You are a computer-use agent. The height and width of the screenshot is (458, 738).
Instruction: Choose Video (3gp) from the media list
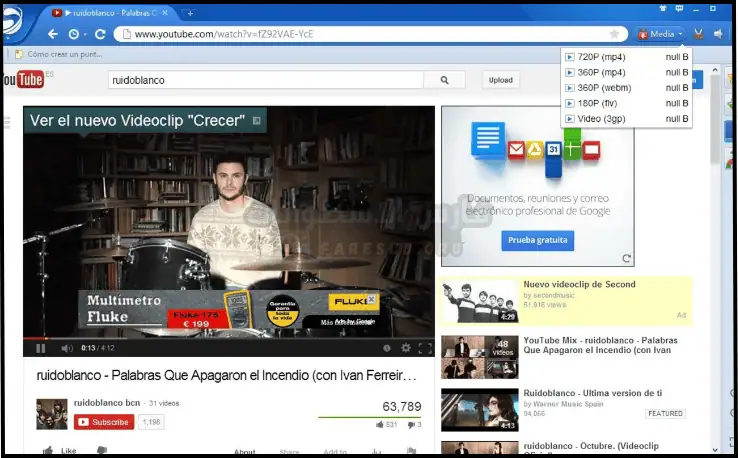pyautogui.click(x=603, y=119)
